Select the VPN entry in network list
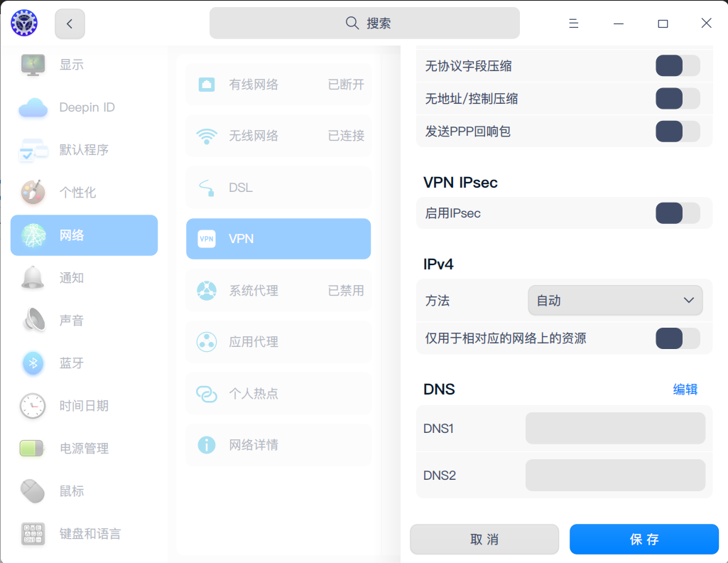 click(x=278, y=239)
